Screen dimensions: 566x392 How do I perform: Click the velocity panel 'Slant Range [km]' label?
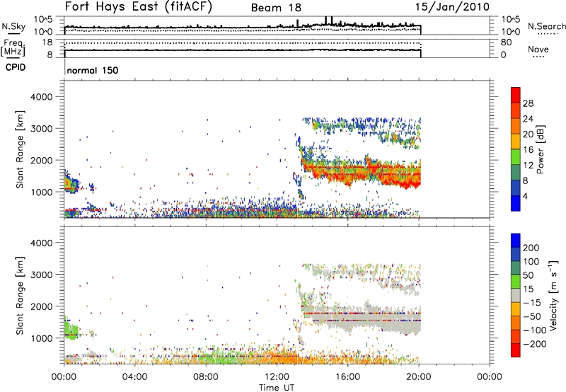pos(20,296)
